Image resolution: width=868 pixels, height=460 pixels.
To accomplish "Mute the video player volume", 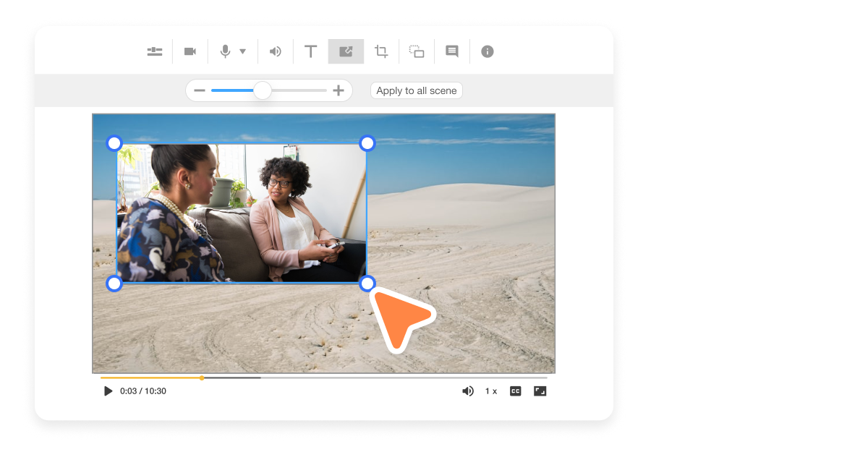I will click(x=468, y=391).
